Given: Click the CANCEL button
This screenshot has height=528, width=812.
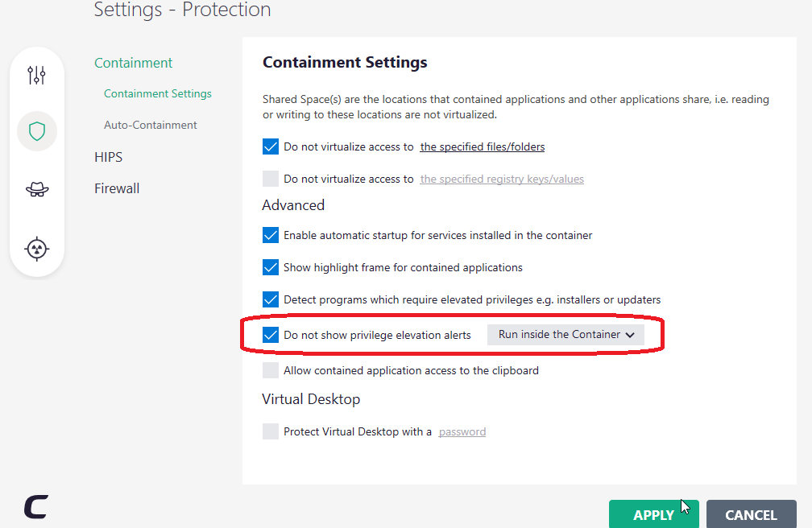Looking at the screenshot, I should (751, 514).
